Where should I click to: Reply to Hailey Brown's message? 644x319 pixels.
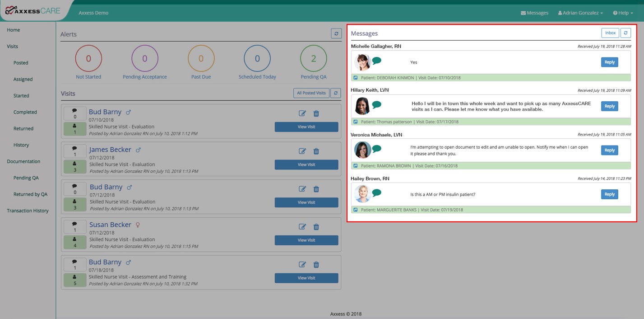click(x=609, y=194)
